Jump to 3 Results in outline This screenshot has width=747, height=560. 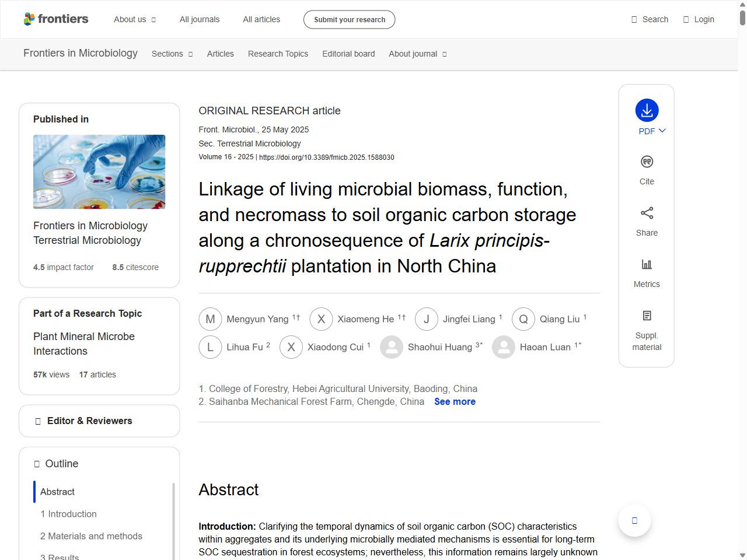point(60,557)
